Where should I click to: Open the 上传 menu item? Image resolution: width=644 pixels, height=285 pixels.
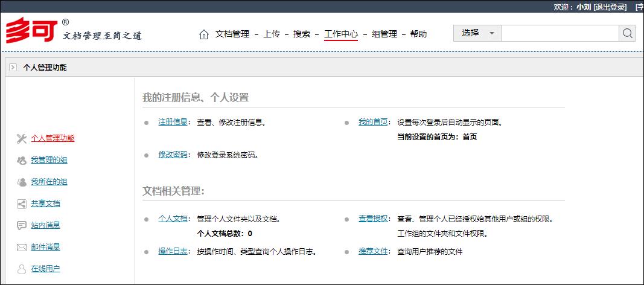click(x=272, y=34)
